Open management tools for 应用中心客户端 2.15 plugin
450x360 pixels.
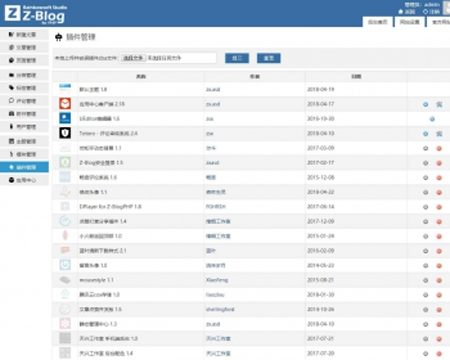(x=439, y=104)
